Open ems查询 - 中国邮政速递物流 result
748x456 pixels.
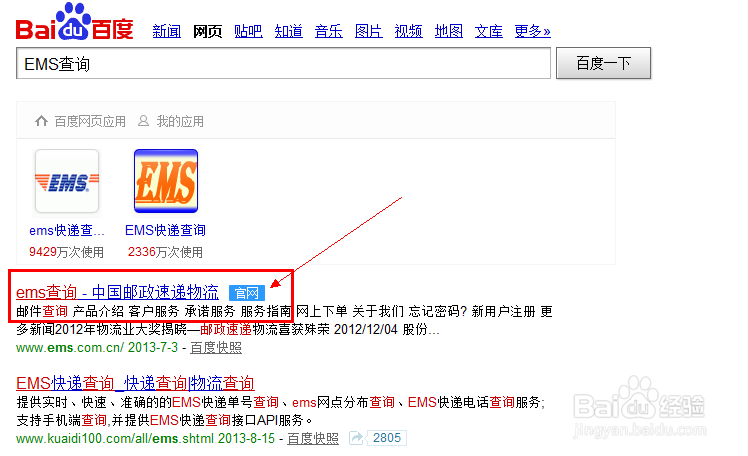tap(117, 292)
